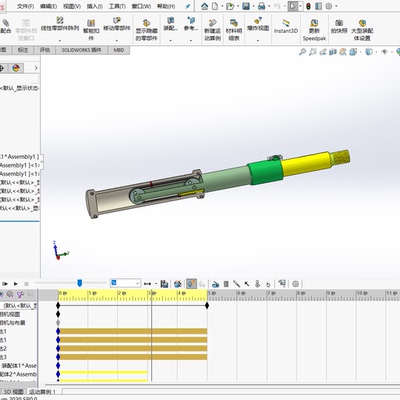Play the motion study animation
Screen dimensions: 400x400
(16, 284)
